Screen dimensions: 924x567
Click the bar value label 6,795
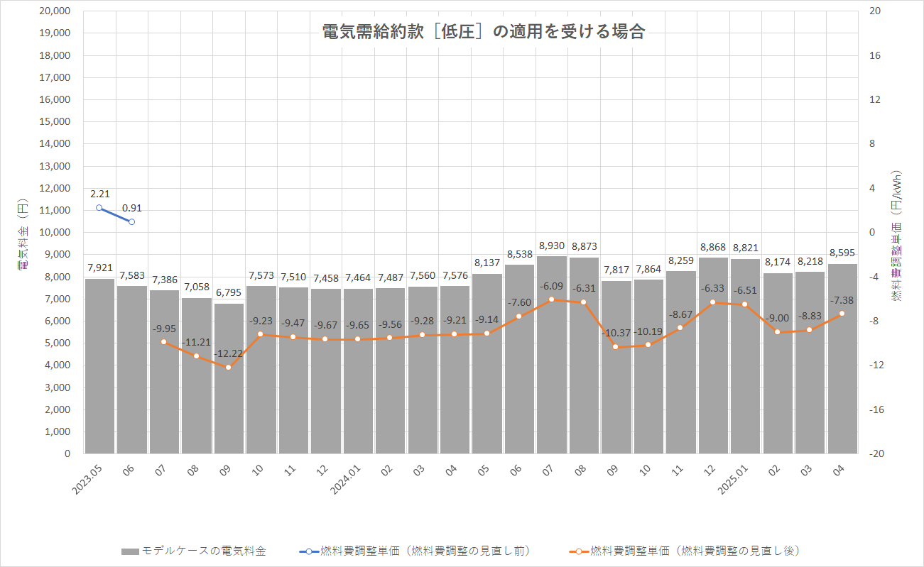(x=229, y=292)
